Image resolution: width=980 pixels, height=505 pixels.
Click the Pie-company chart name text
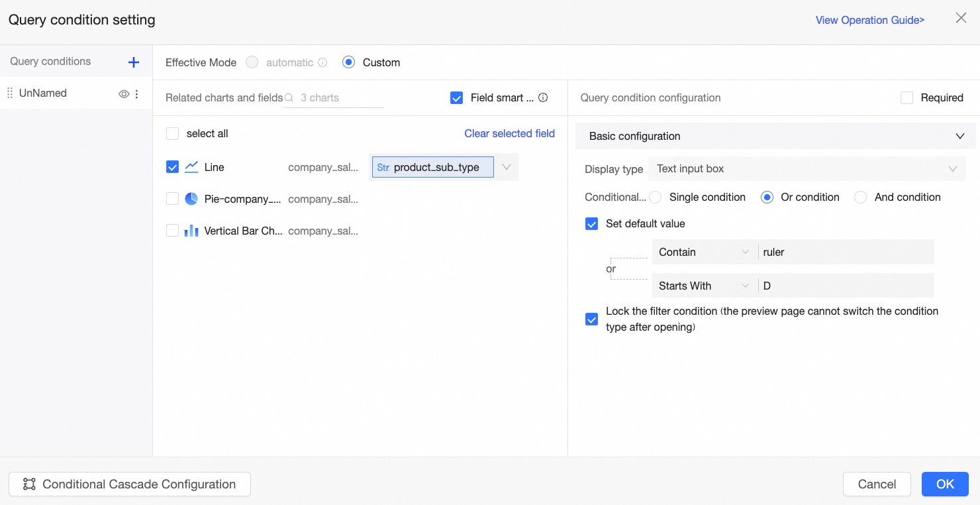(x=242, y=199)
